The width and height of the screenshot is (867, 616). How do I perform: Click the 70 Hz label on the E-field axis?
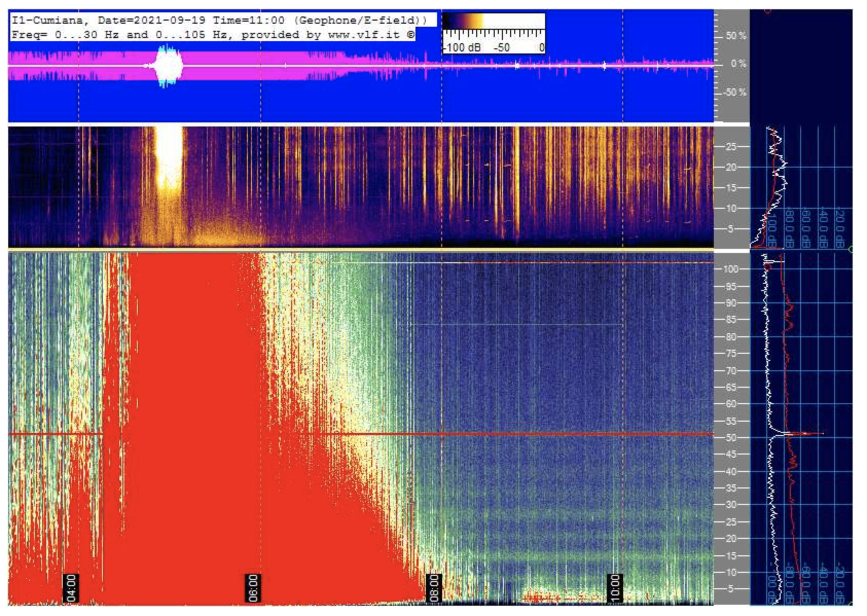(x=731, y=370)
